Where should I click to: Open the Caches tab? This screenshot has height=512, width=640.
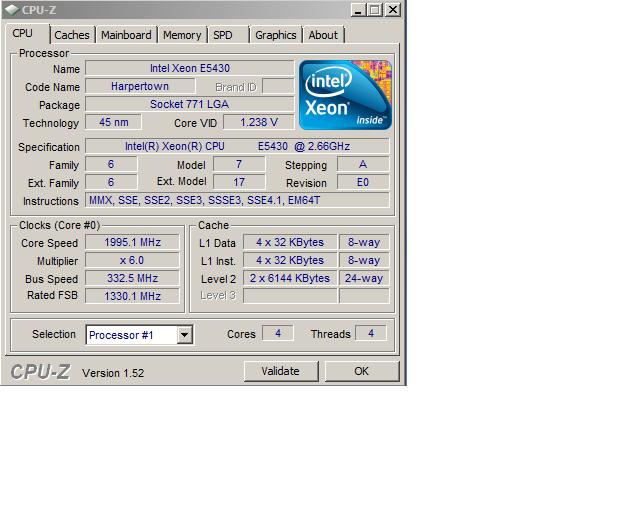tap(72, 35)
